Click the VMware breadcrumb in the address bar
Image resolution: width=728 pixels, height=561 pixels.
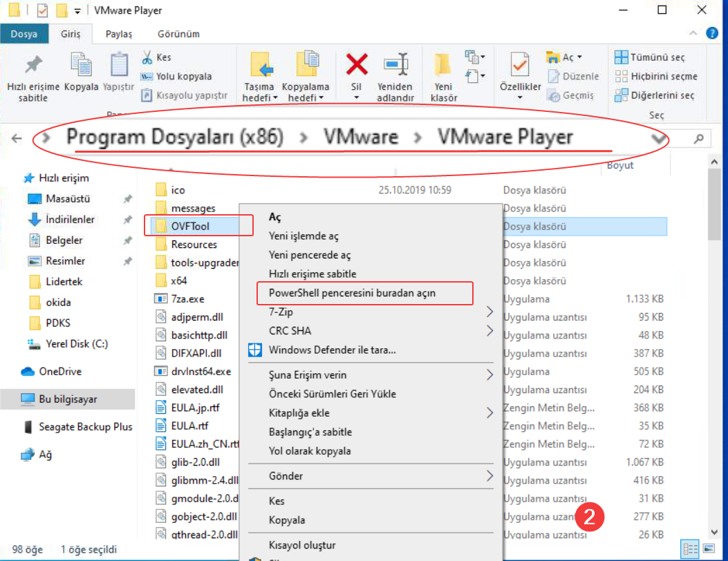[x=361, y=137]
